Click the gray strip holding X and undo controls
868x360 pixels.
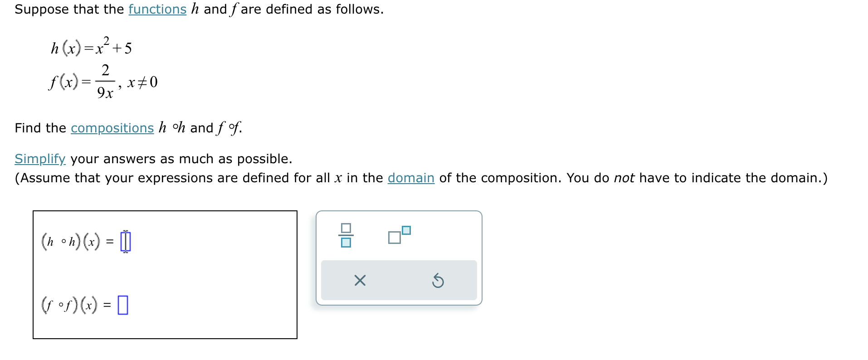click(398, 280)
